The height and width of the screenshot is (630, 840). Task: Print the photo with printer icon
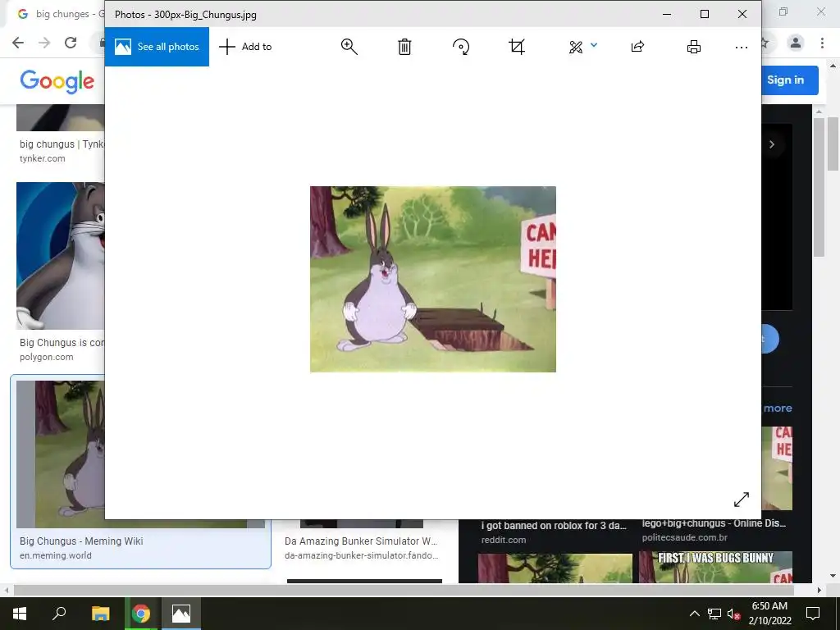pos(694,47)
